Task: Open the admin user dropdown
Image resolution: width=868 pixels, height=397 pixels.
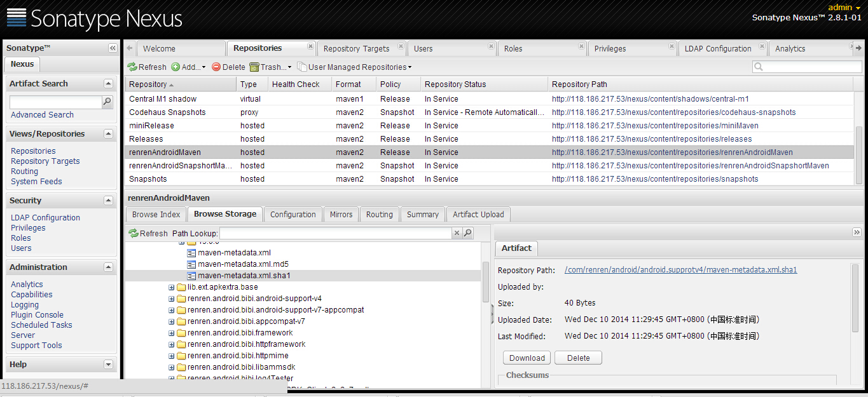Action: tap(844, 8)
